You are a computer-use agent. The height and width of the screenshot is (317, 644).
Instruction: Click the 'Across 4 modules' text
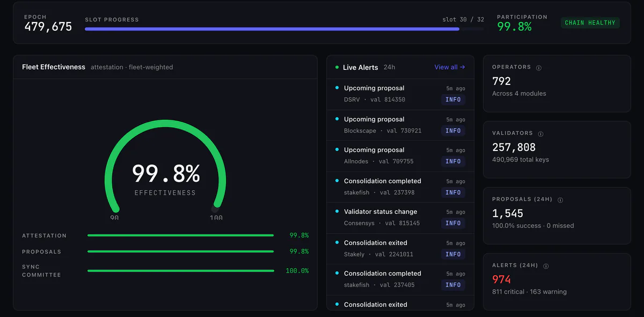(519, 93)
